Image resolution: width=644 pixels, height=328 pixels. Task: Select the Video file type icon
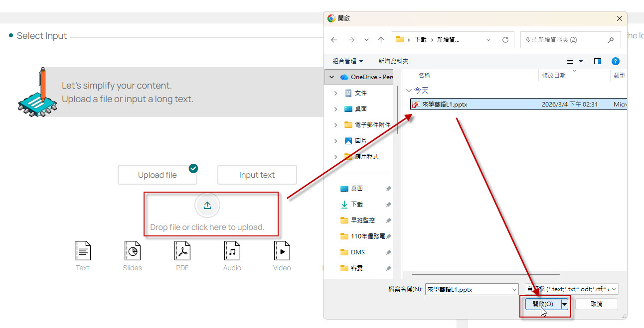tap(282, 251)
